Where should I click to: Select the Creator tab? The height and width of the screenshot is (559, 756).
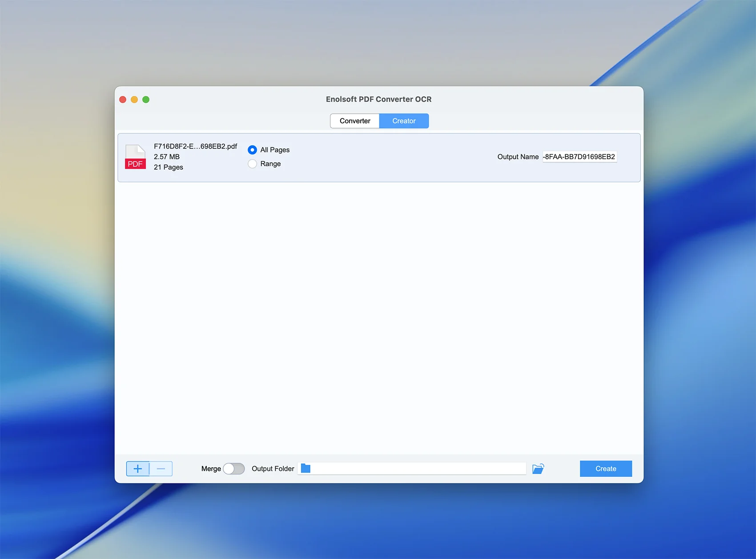click(x=404, y=121)
